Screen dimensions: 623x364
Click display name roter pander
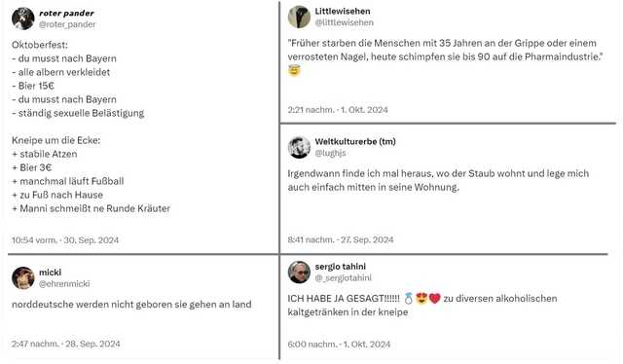[x=66, y=13]
